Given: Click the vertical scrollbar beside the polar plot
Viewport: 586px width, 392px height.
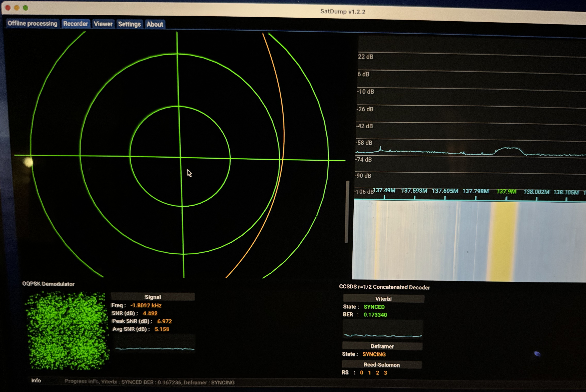Looking at the screenshot, I should tap(347, 211).
